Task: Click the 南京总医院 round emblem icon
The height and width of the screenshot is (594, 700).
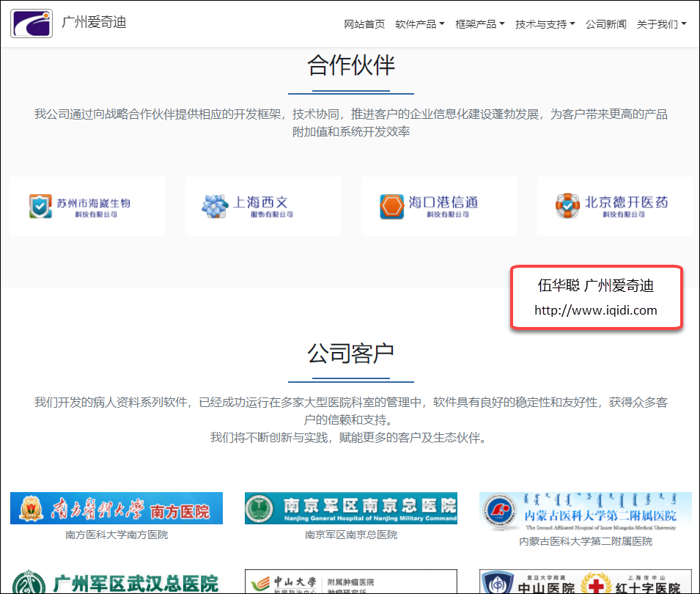Action: point(259,508)
